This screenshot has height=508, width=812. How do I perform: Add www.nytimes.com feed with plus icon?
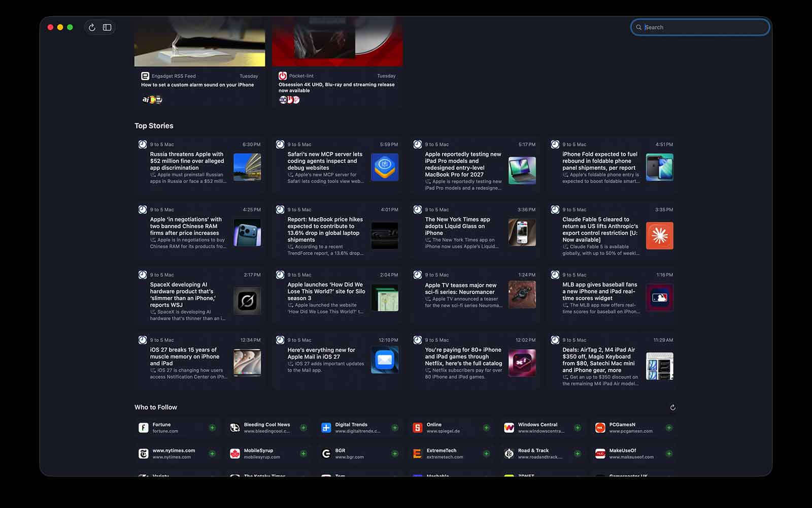pos(212,454)
